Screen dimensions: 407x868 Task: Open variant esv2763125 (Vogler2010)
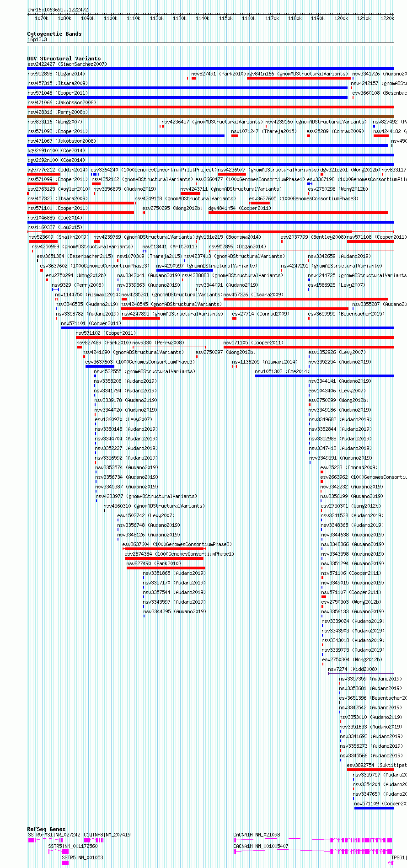[x=59, y=189]
